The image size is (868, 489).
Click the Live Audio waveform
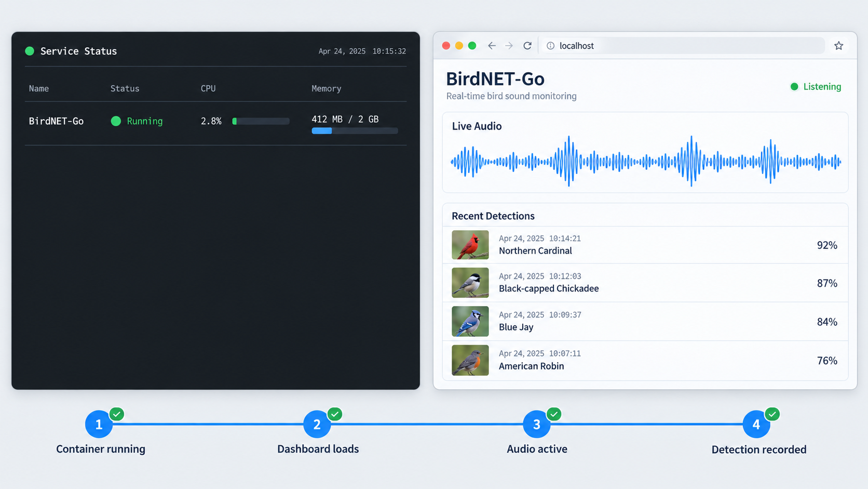[x=646, y=161]
